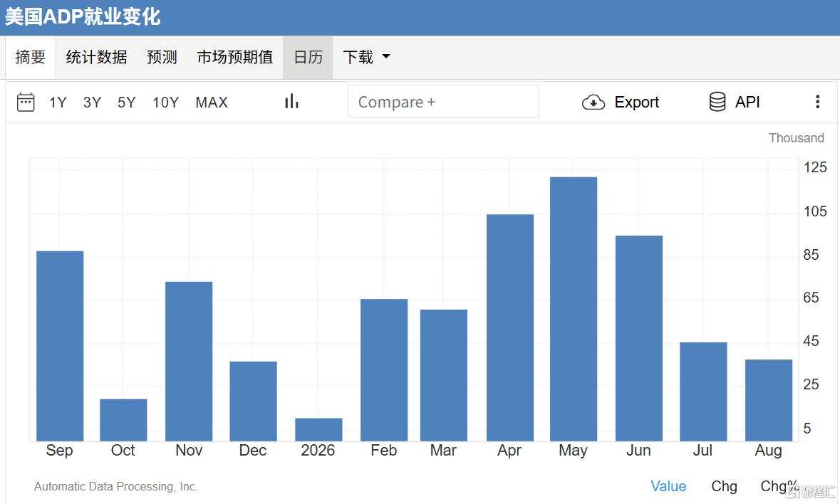Open the calendar date range picker icon
The height and width of the screenshot is (504, 840).
click(26, 102)
